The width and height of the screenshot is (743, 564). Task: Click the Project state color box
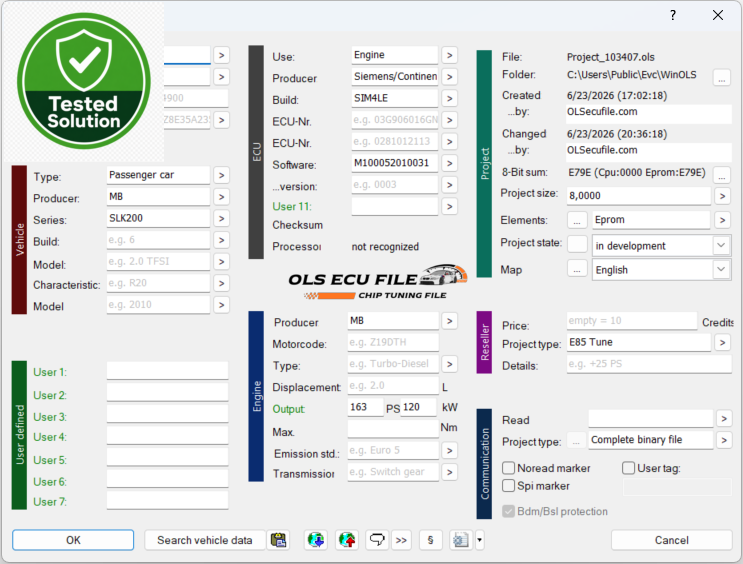577,244
